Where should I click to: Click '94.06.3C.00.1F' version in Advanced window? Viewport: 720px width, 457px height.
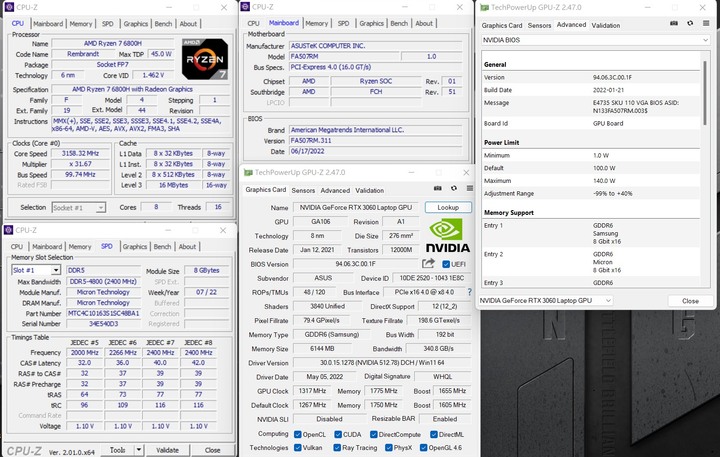[612, 78]
